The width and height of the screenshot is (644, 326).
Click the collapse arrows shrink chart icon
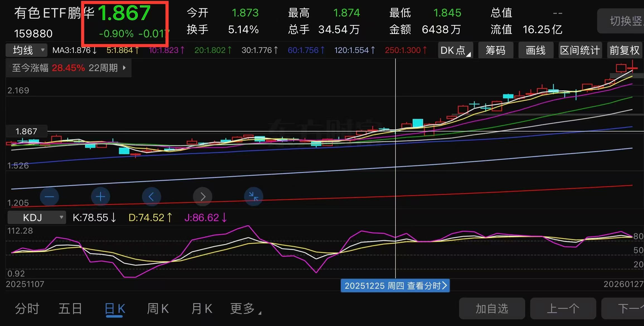tap(254, 197)
